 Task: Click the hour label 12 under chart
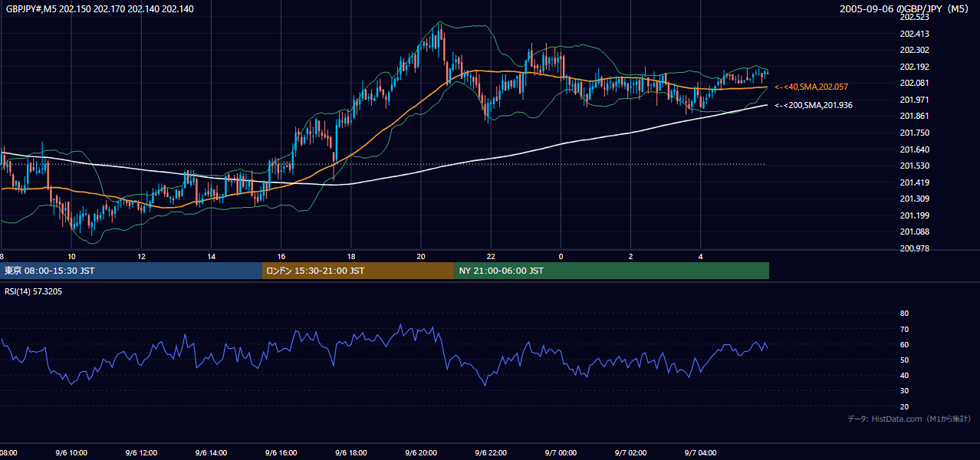(142, 256)
